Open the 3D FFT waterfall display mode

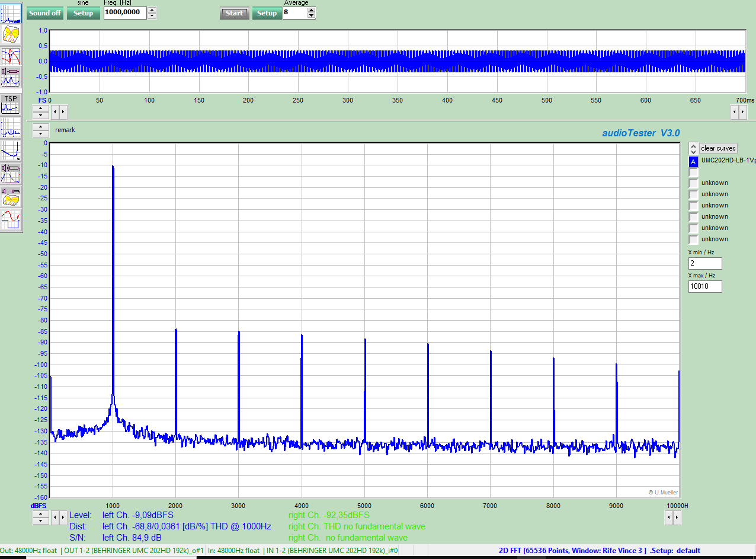pyautogui.click(x=11, y=34)
